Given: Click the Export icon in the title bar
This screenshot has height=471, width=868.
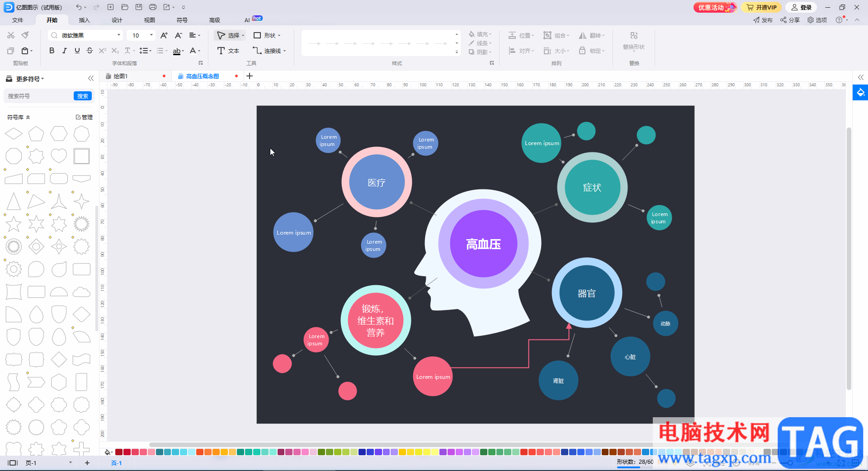Looking at the screenshot, I should tap(167, 7).
